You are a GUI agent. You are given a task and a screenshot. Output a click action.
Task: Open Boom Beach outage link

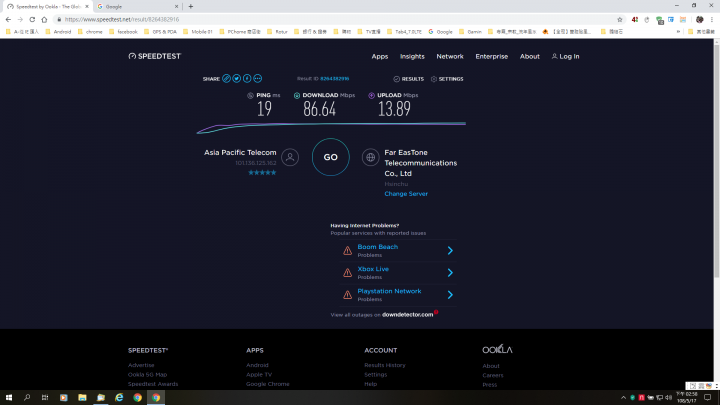[x=377, y=247]
